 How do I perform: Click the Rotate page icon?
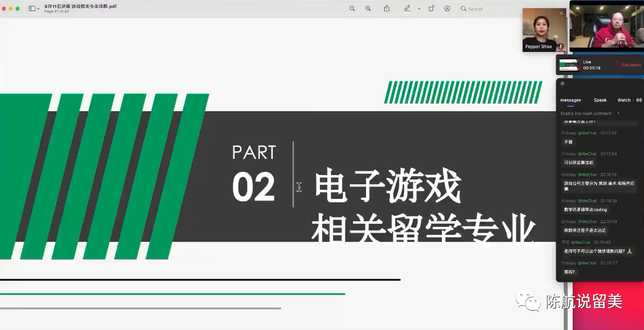431,9
